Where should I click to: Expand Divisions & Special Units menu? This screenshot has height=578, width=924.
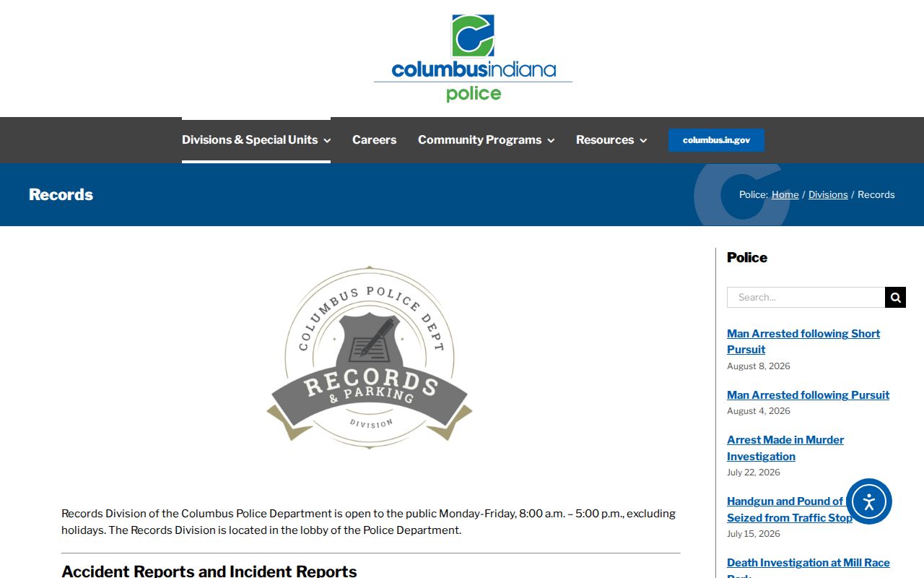pyautogui.click(x=256, y=140)
